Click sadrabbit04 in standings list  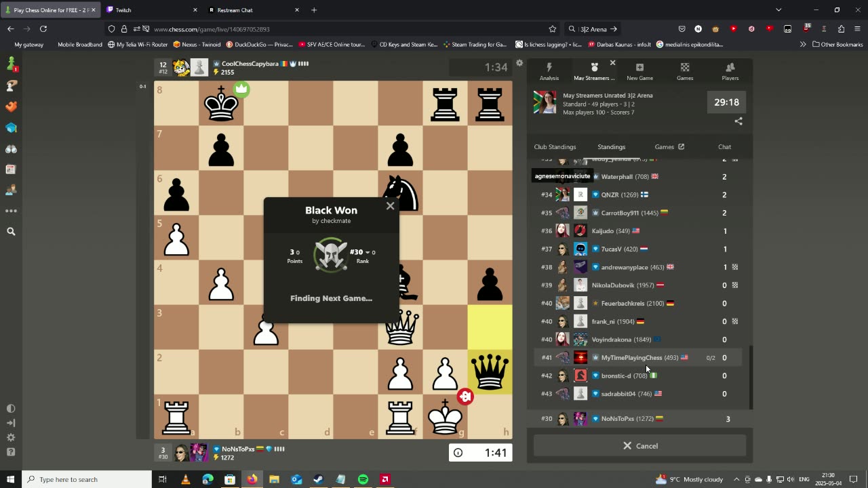618,394
